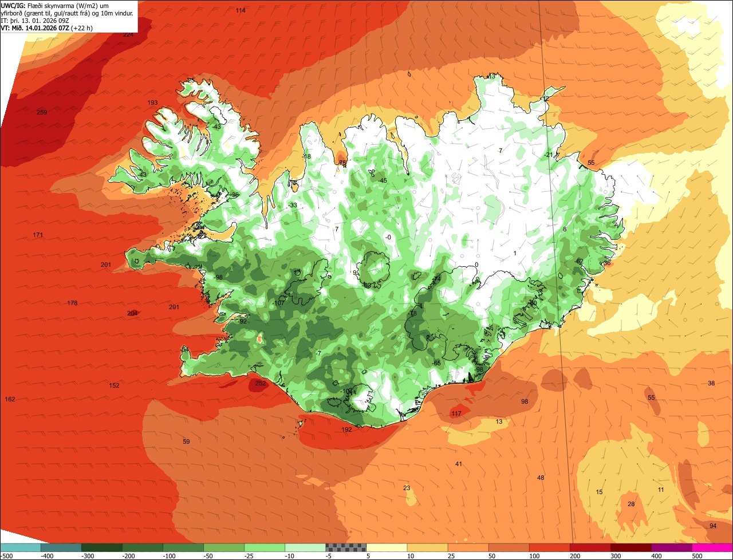733x560 pixels.
Task: Click the -100 to -50 green legend swatch
Action: click(183, 547)
